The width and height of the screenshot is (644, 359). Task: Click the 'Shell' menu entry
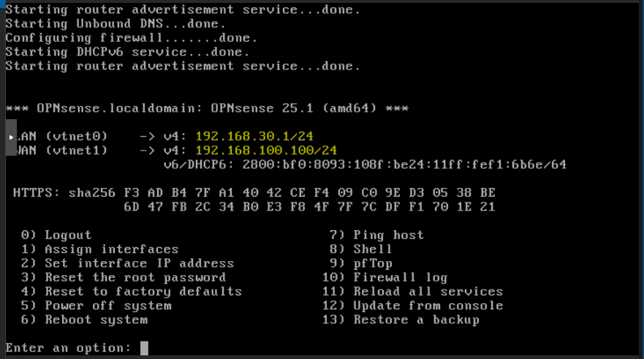coord(373,249)
